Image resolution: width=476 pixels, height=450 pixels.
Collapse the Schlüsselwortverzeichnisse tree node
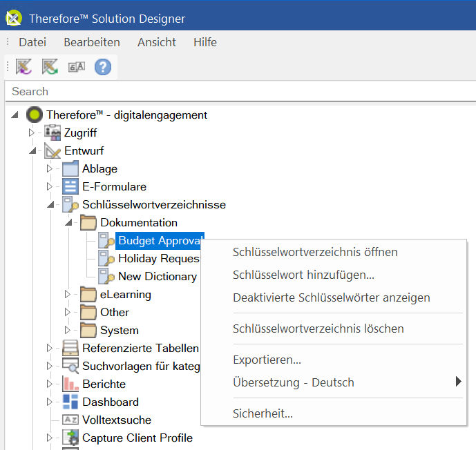click(50, 205)
